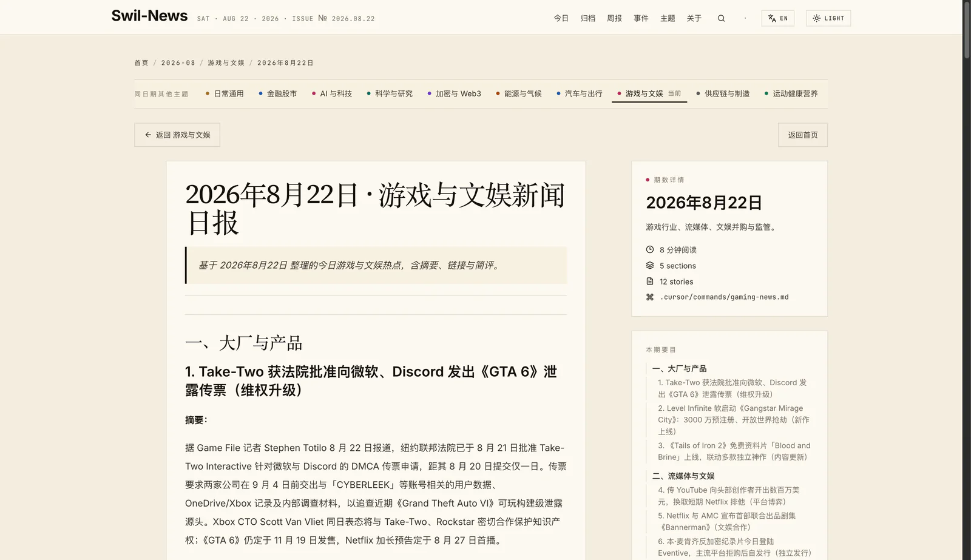Open 游戏与文娱 in the breadcrumb
The width and height of the screenshot is (971, 560).
click(x=226, y=63)
